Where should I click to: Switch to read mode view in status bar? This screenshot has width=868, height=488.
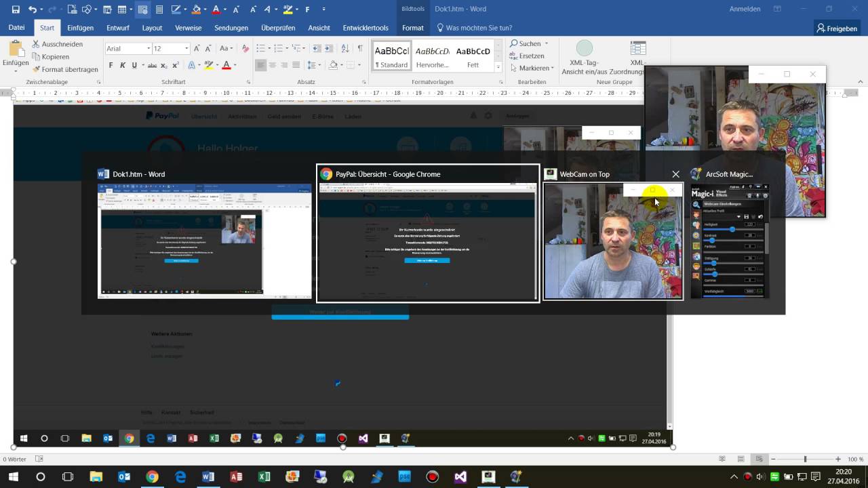(x=722, y=459)
